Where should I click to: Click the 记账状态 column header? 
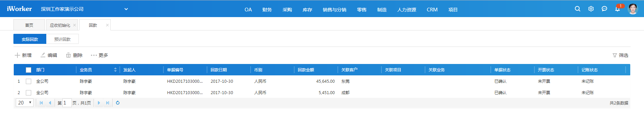point(590,70)
